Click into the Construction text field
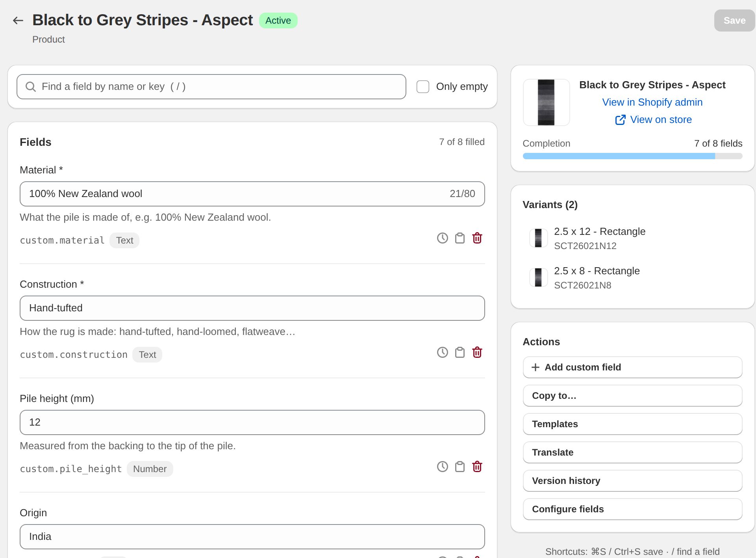This screenshot has height=558, width=756. click(252, 308)
